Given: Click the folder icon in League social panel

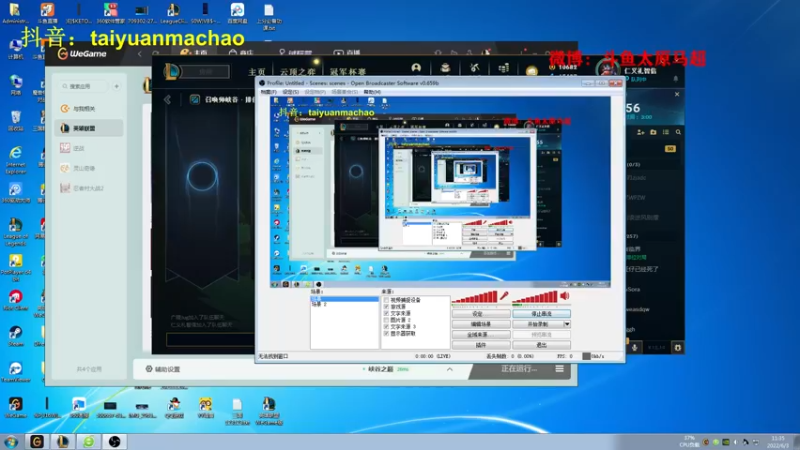Looking at the screenshot, I should click(653, 132).
